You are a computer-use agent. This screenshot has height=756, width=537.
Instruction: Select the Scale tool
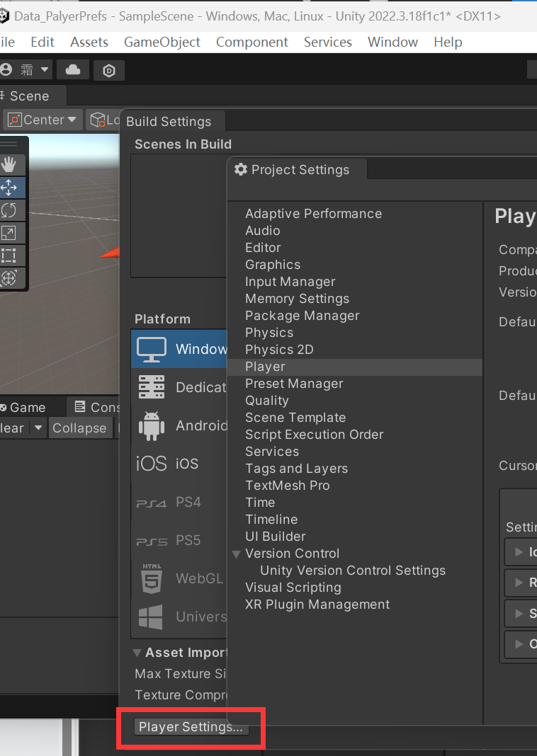click(9, 233)
